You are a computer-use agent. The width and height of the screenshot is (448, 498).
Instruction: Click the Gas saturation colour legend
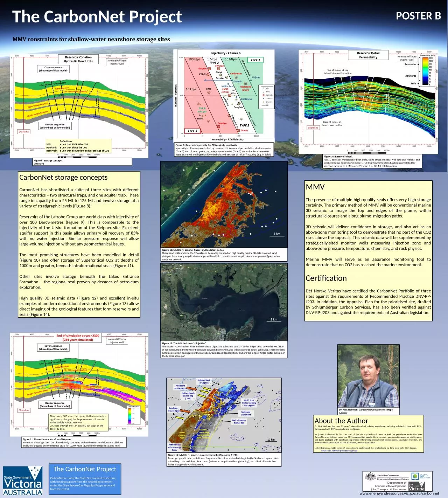click(133, 415)
